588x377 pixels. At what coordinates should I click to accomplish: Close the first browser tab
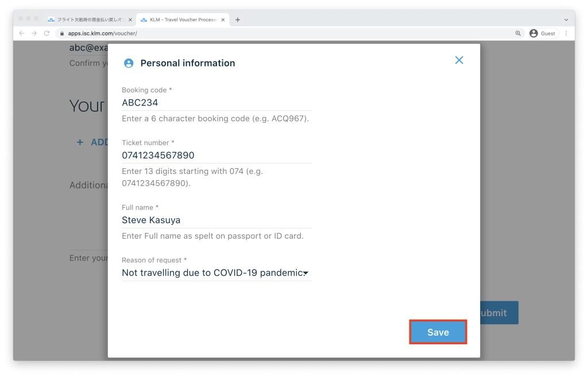click(x=130, y=20)
